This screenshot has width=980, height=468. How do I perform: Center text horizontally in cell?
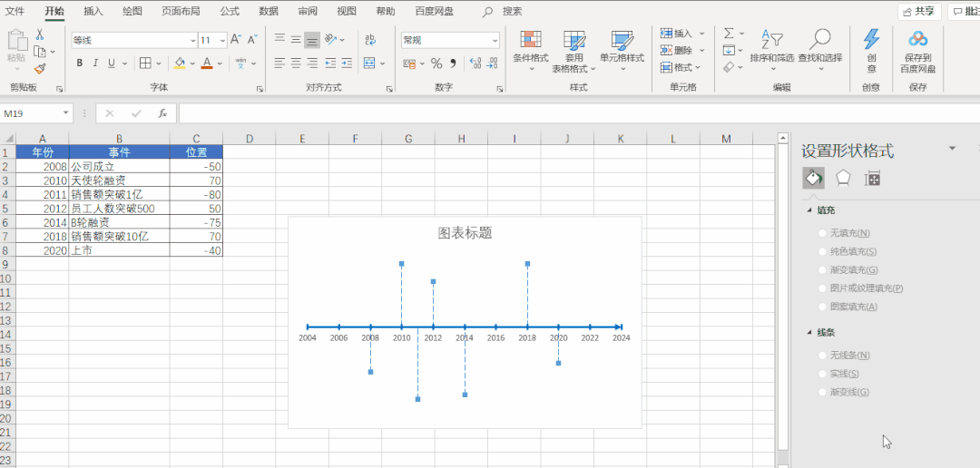[x=296, y=63]
